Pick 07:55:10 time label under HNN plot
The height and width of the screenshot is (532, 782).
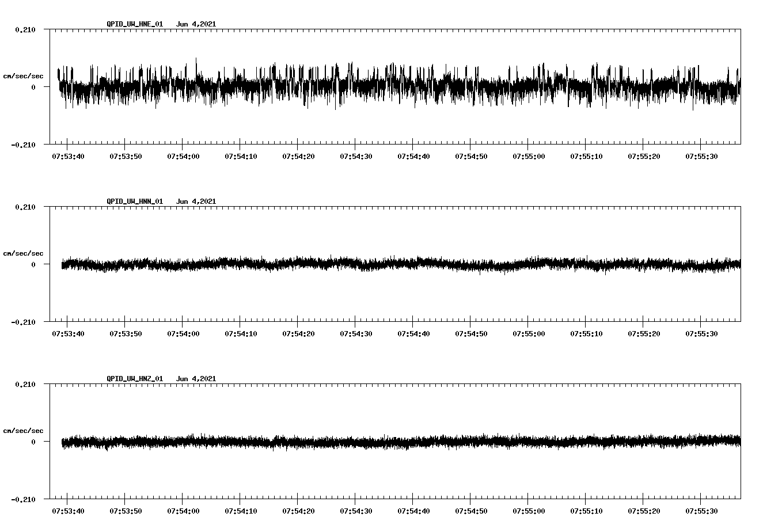(586, 334)
